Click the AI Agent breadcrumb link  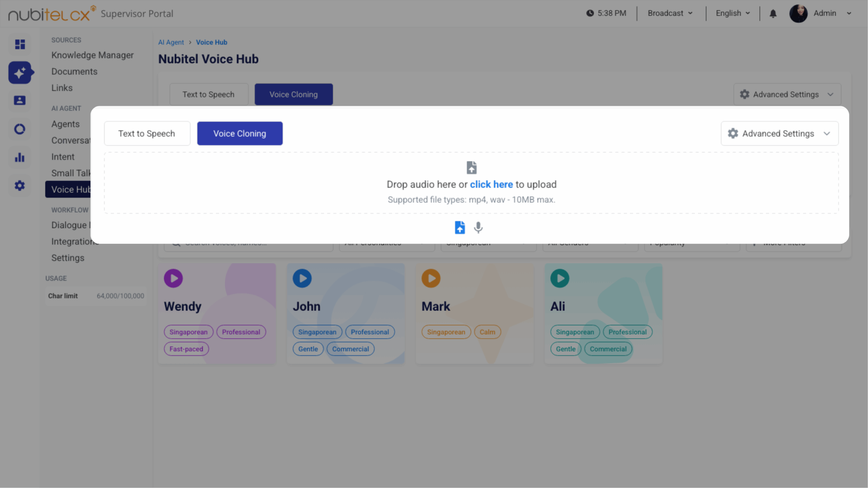coord(171,42)
